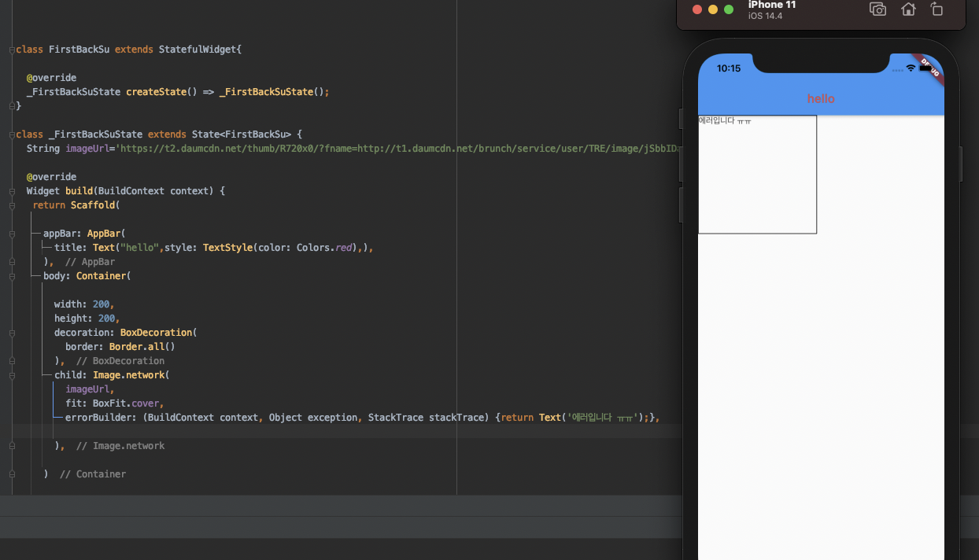979x560 pixels.
Task: Click the 'height: 200,' line
Action: pos(87,319)
